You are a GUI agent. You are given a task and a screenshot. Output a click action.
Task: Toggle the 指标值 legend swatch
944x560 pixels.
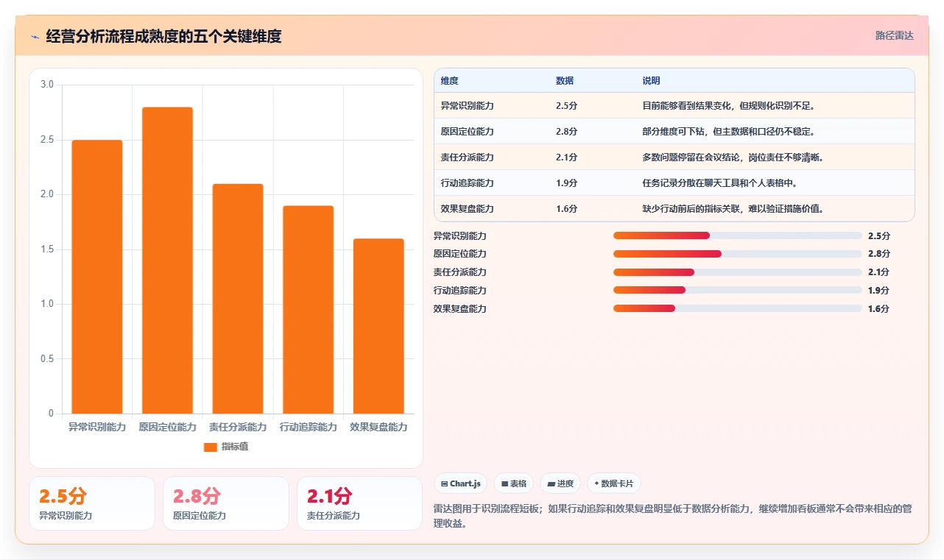click(x=211, y=447)
